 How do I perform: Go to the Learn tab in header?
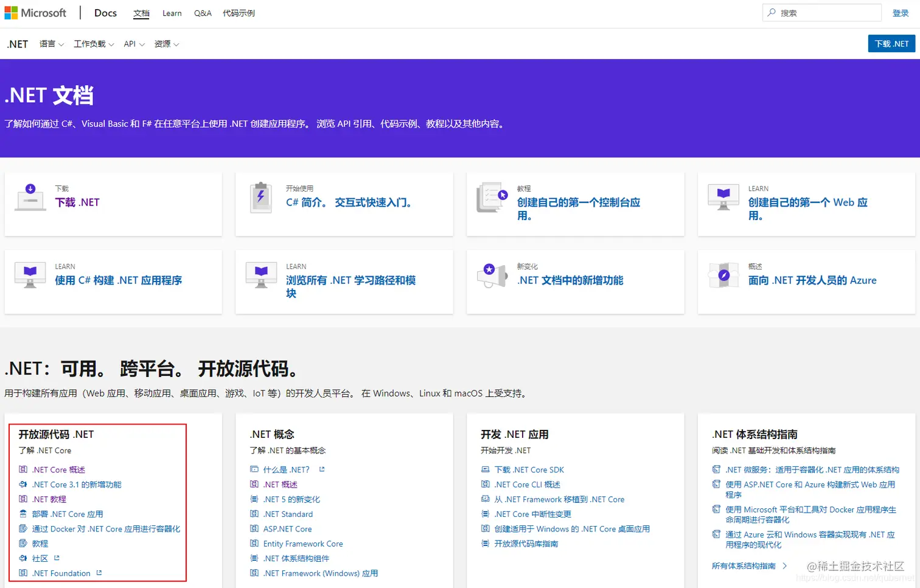coord(172,13)
